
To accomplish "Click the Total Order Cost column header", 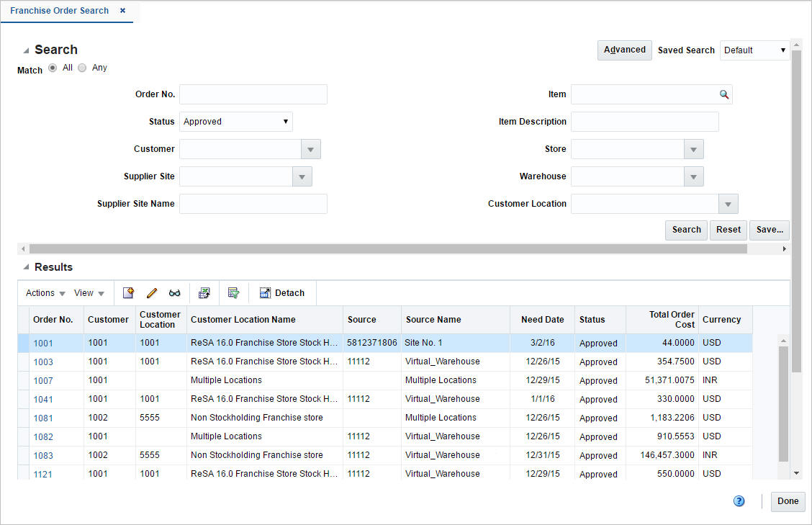I will point(662,320).
